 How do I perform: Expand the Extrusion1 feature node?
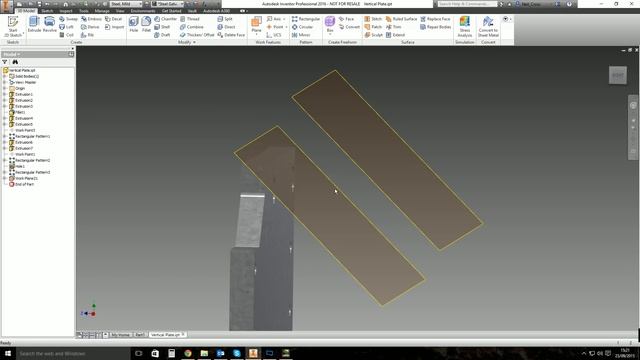pyautogui.click(x=4, y=94)
